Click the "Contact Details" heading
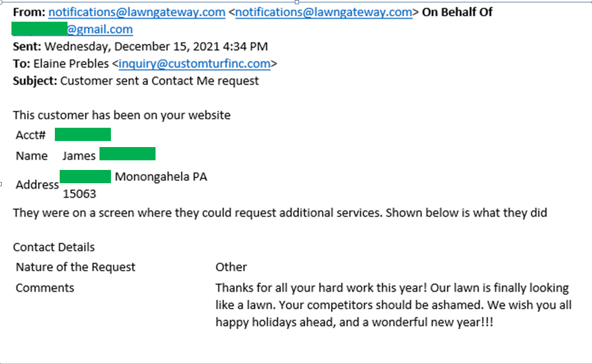 [x=54, y=247]
